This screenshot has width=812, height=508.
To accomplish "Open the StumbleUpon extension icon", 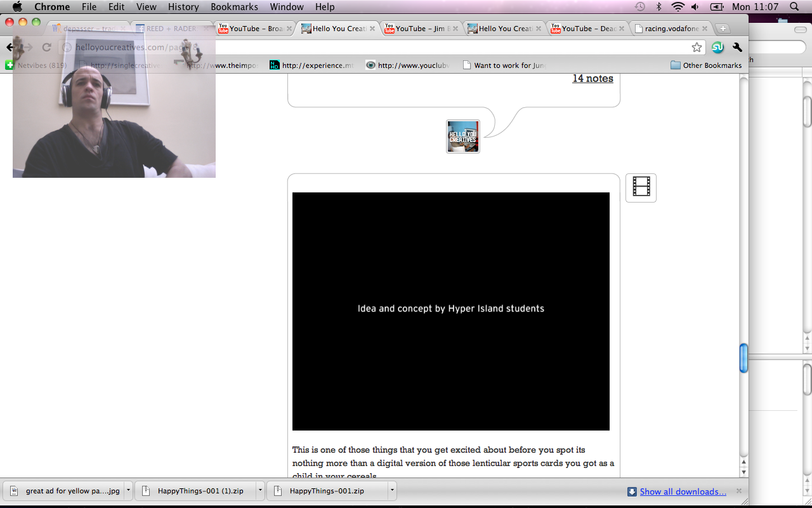I will tap(717, 48).
